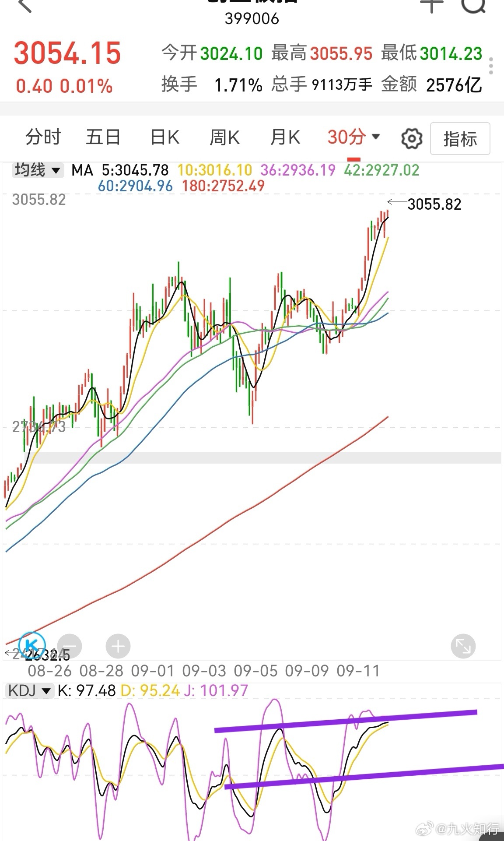This screenshot has width=504, height=841.
Task: Zoom in chart with plus icon
Action: tap(118, 646)
